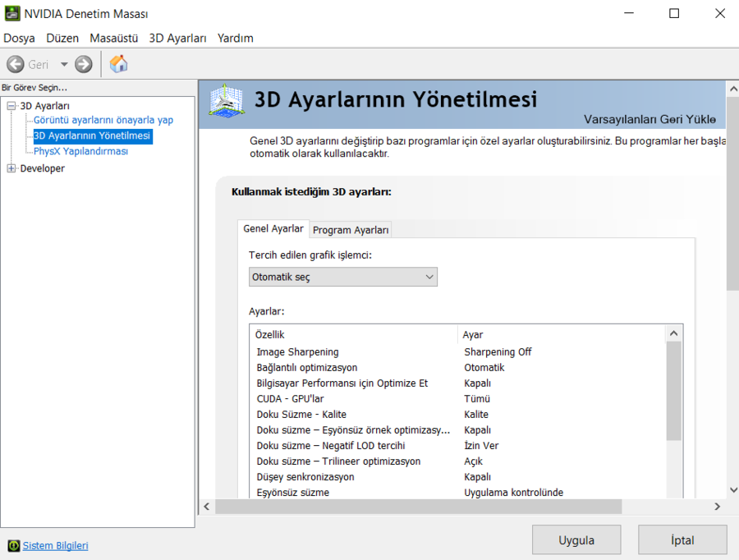The height and width of the screenshot is (560, 739).
Task: Select Bilgisayar Performansı için Optimize Et row
Action: click(458, 383)
